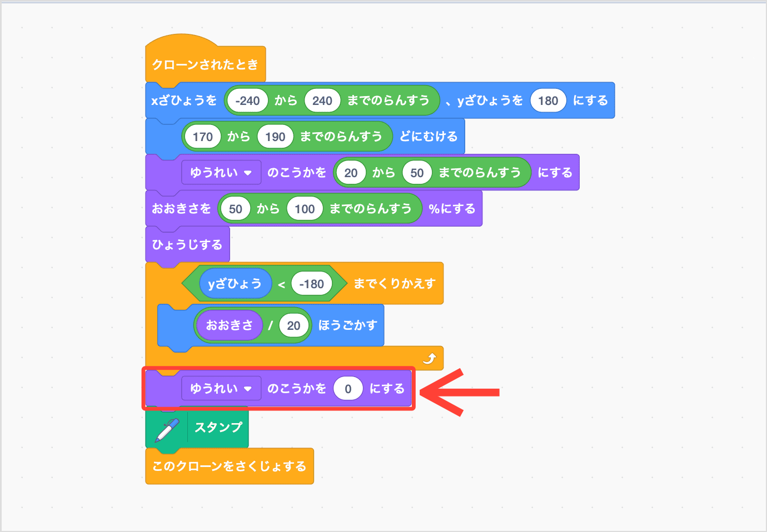The height and width of the screenshot is (532, 767).
Task: Click the division operator in the move block
Action: (270, 325)
